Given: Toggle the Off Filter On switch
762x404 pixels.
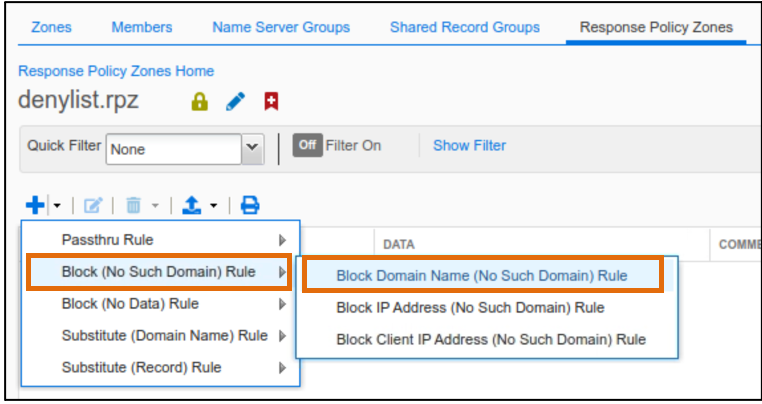Looking at the screenshot, I should tap(308, 145).
